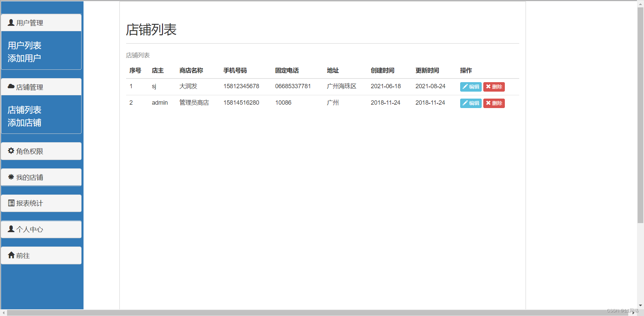Click the landline 10086
Screen dimensions: 644x316
coord(283,103)
